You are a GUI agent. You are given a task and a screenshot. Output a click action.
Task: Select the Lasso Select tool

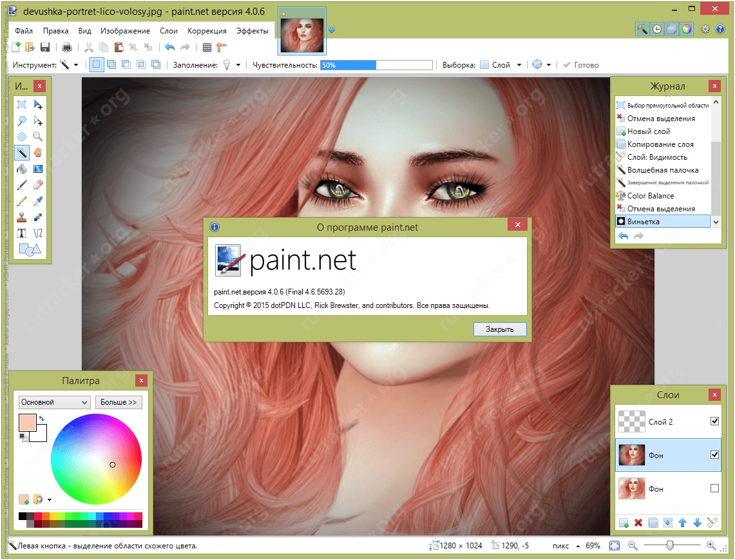[x=21, y=121]
